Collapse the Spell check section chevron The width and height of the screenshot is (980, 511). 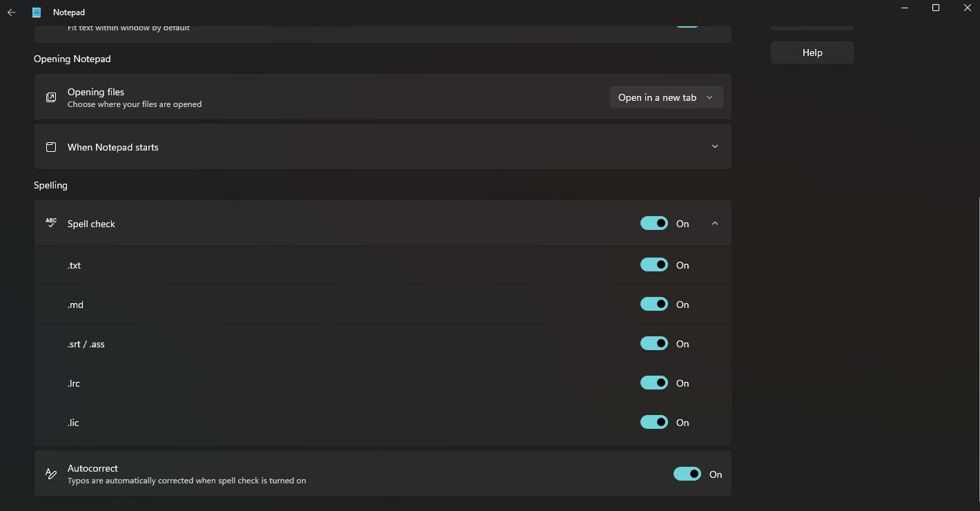coord(715,223)
